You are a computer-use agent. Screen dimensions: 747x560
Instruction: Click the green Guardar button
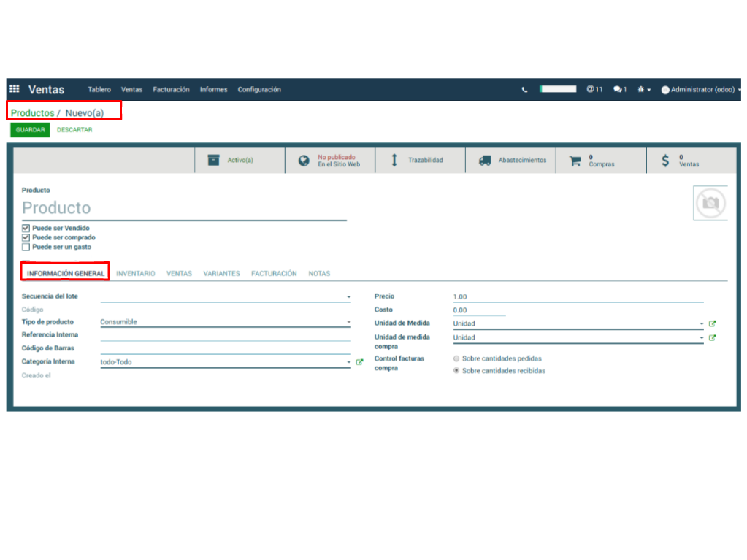(30, 130)
